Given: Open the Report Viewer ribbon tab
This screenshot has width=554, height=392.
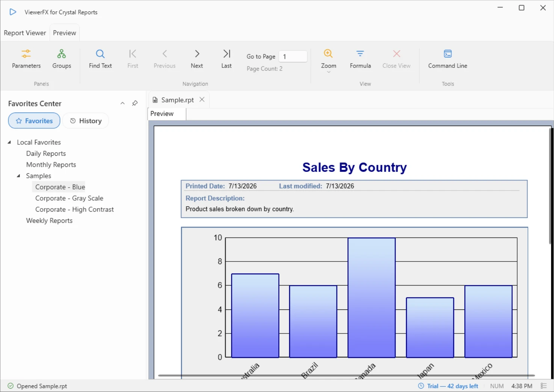Looking at the screenshot, I should click(x=25, y=33).
